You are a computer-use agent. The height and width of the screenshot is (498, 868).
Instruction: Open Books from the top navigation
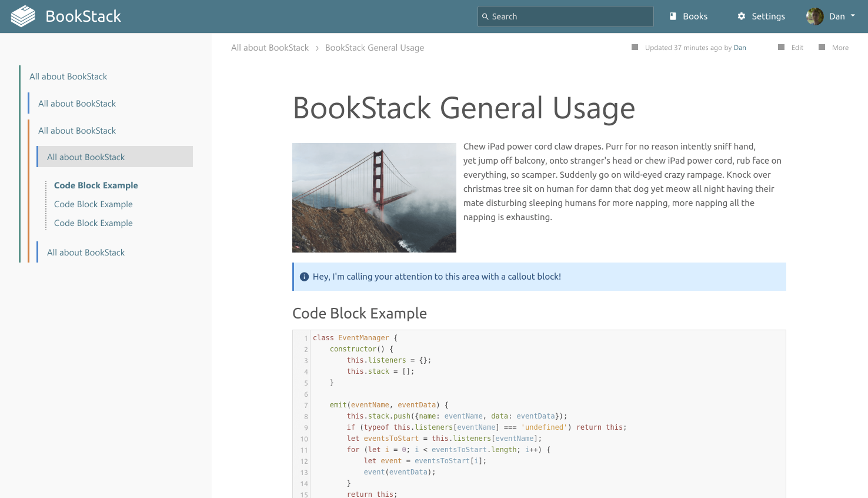tap(694, 16)
